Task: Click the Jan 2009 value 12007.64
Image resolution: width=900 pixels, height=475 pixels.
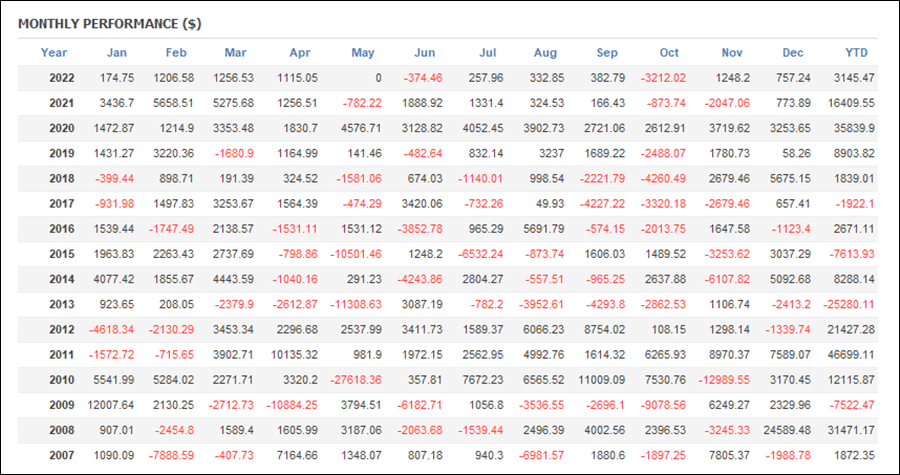Action: click(110, 405)
